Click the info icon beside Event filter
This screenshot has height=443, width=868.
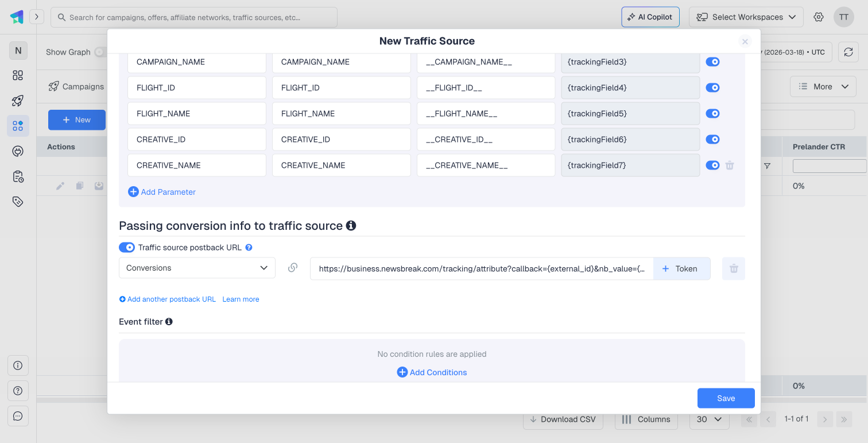[x=169, y=322]
